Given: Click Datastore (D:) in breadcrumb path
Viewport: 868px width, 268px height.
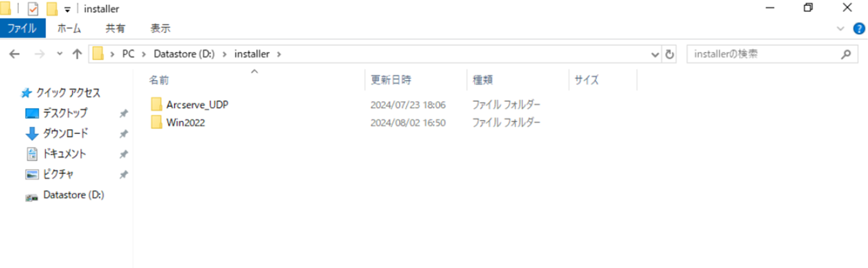Looking at the screenshot, I should (x=184, y=54).
